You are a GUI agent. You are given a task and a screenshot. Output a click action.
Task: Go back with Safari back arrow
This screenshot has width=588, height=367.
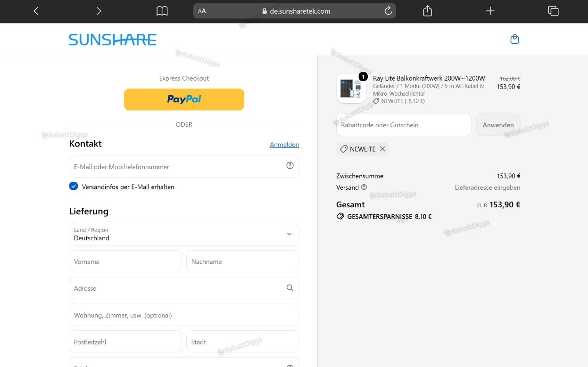click(36, 11)
